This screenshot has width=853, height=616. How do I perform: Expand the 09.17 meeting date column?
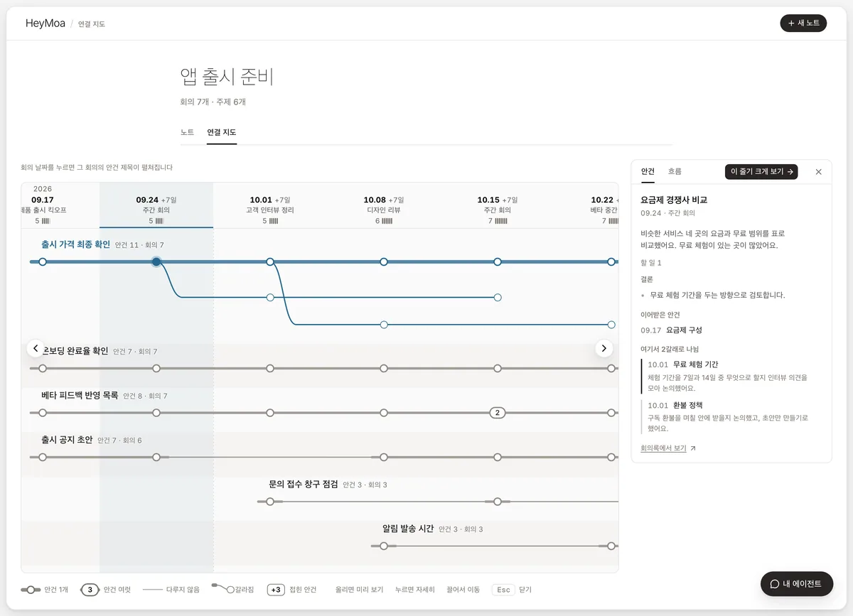(x=43, y=205)
